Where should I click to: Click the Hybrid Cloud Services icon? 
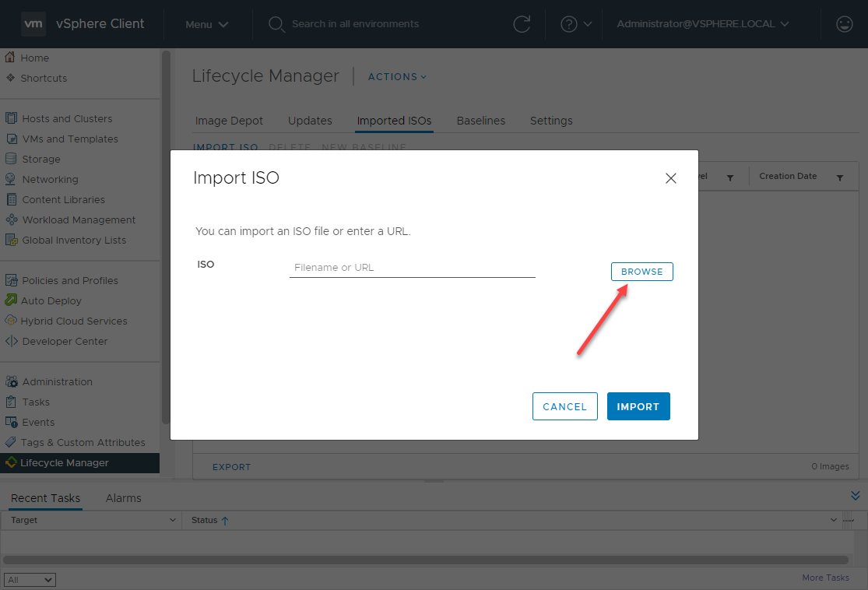click(x=11, y=321)
